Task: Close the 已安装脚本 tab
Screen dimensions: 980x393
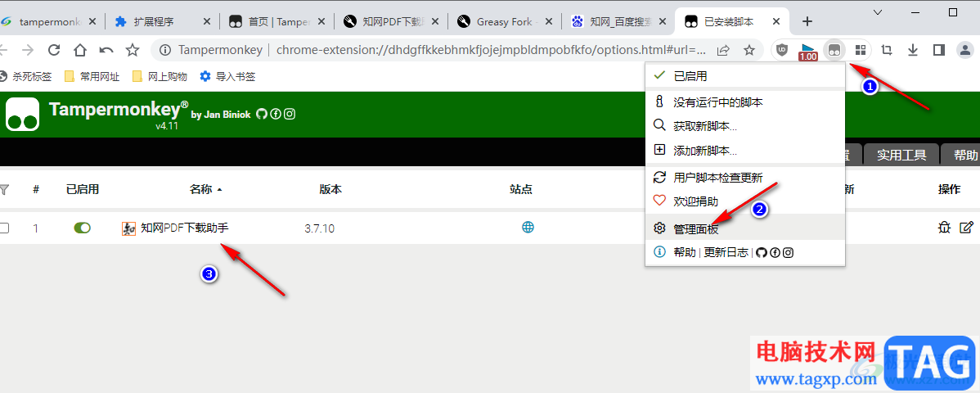Action: 777,22
